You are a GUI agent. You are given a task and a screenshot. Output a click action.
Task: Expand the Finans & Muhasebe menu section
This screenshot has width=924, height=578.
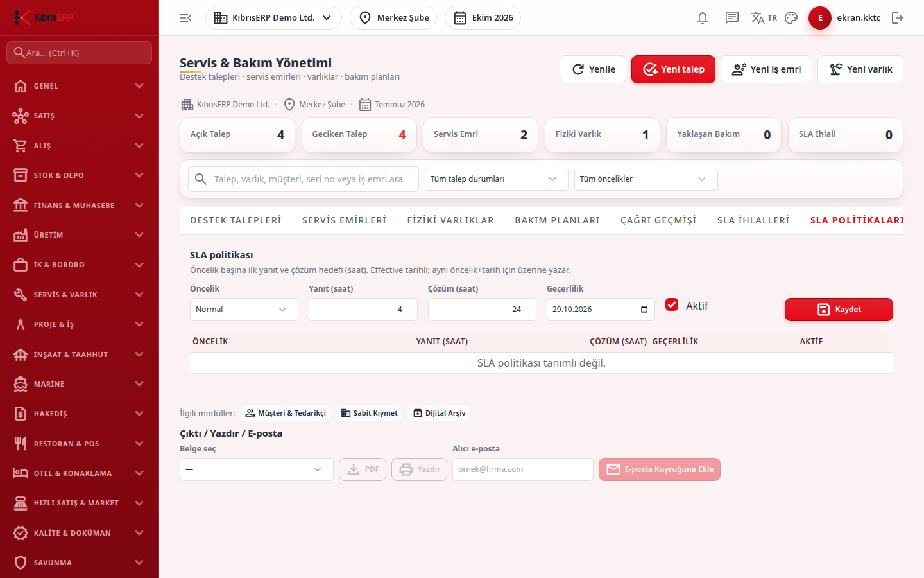(80, 206)
